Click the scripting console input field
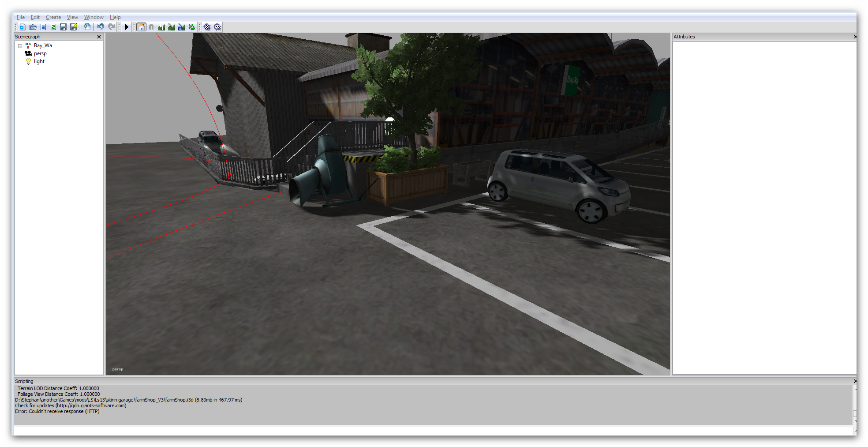Screen dimensions: 868x447 tap(433, 429)
